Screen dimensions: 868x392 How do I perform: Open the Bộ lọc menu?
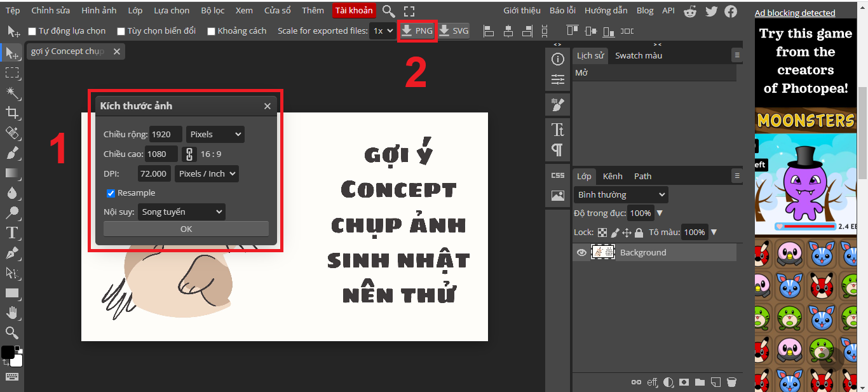tap(213, 11)
